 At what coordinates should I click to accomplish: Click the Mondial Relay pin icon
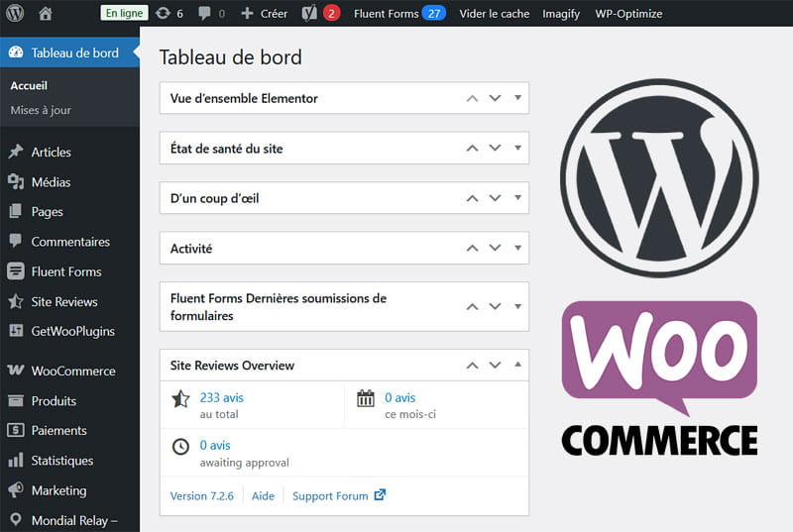[x=16, y=519]
